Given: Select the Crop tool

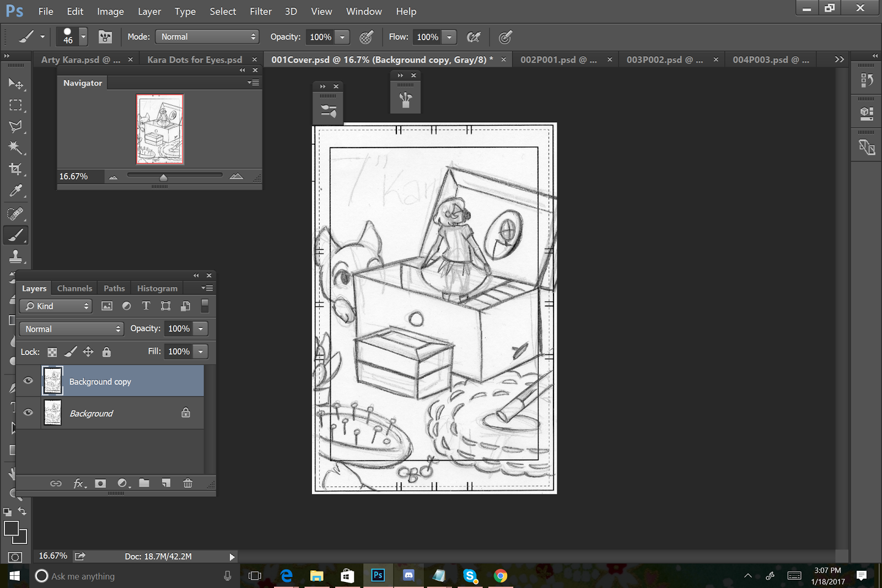Looking at the screenshot, I should pyautogui.click(x=15, y=169).
